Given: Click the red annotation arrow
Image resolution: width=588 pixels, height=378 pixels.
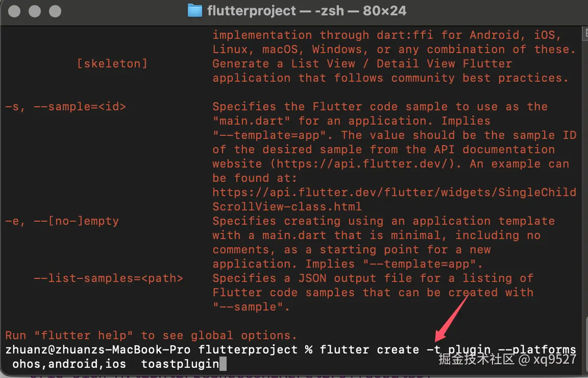Looking at the screenshot, I should click(451, 318).
